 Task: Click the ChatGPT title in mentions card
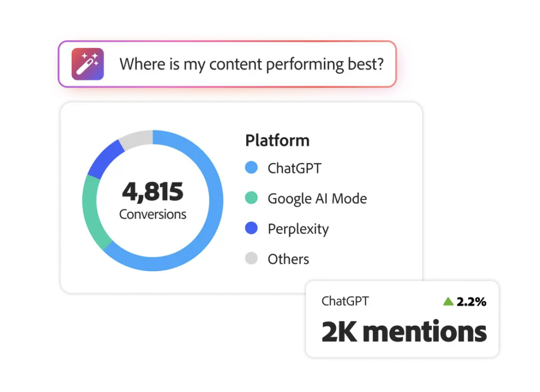(x=345, y=301)
